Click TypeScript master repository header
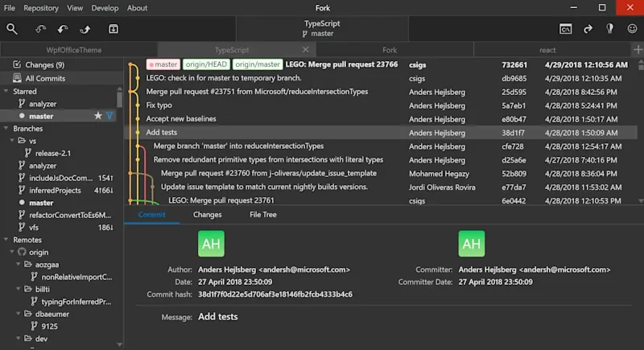Image resolution: width=644 pixels, height=350 pixels. (322, 28)
